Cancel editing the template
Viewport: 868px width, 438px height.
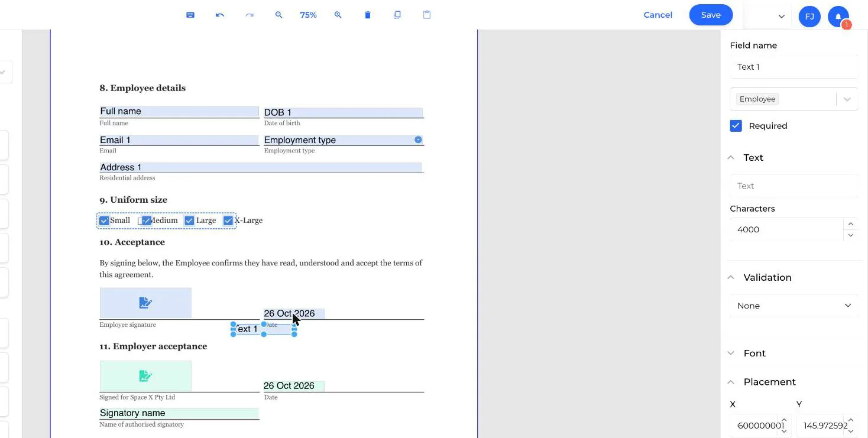tap(658, 15)
